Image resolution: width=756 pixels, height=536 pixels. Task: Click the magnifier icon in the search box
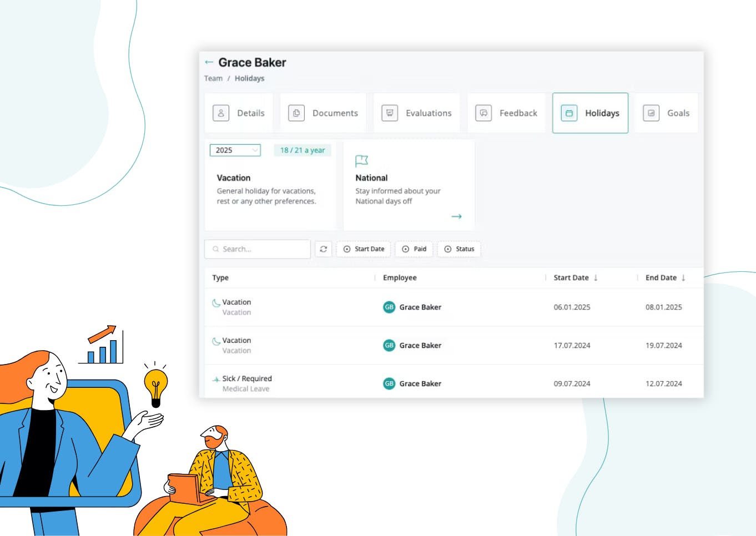pyautogui.click(x=215, y=249)
